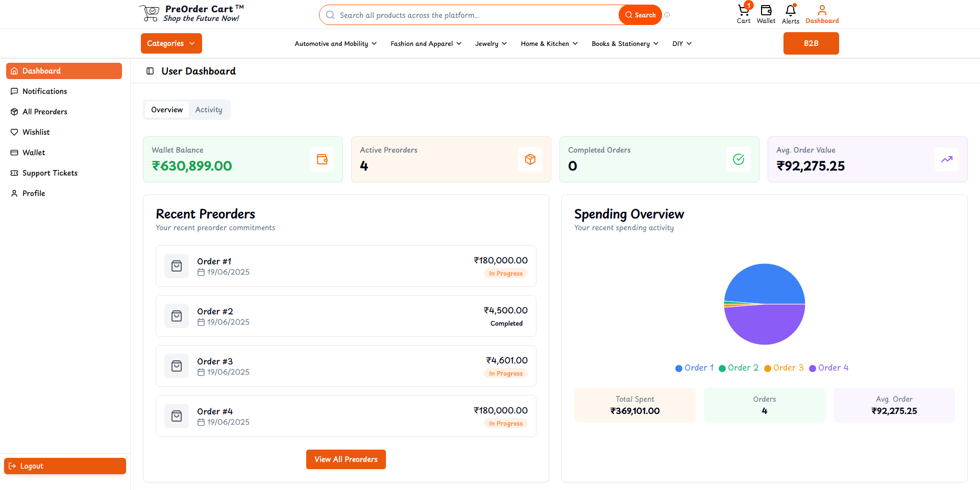Expand Automotive and Mobility menu
980x490 pixels.
(x=335, y=44)
